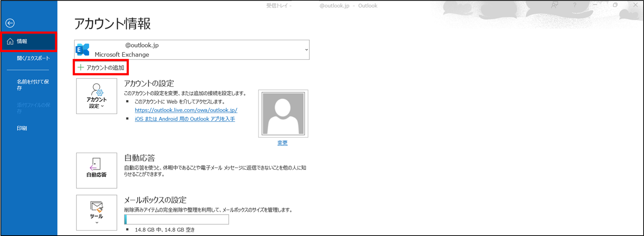The height and width of the screenshot is (236, 644).
Task: Open the 自動応答 icon button
Action: tap(97, 170)
